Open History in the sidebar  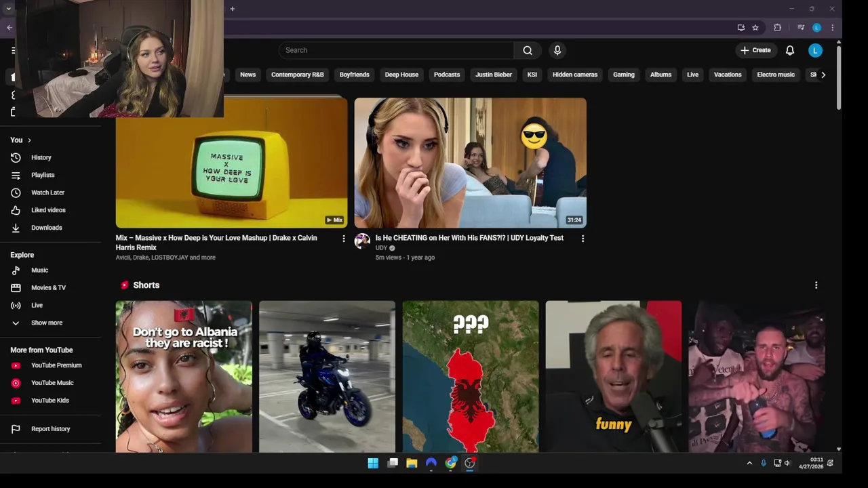(x=41, y=157)
